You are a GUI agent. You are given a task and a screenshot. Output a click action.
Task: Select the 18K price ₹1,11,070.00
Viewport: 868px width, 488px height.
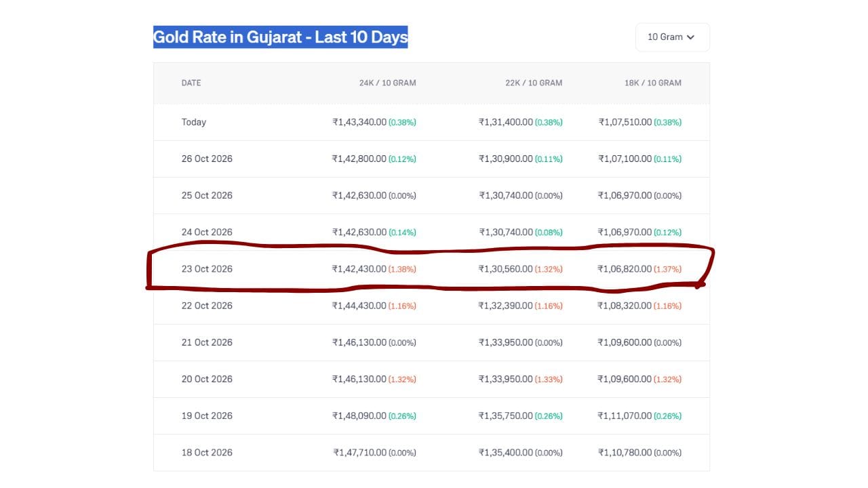(625, 415)
